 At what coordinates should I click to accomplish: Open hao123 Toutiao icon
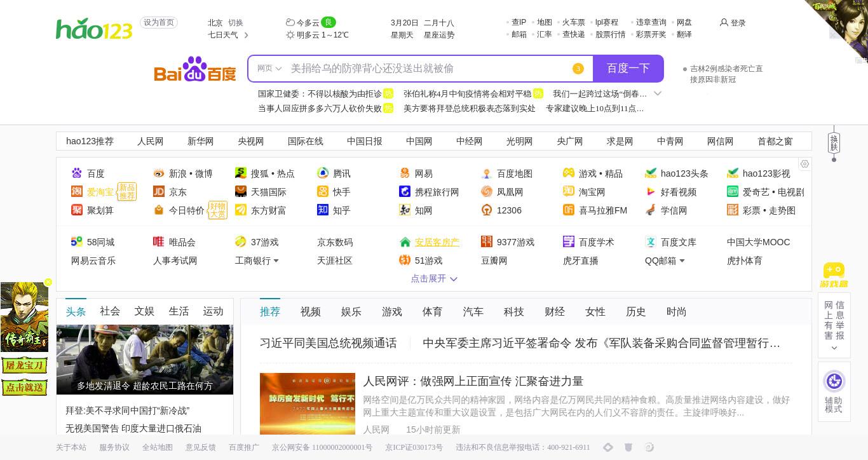(x=651, y=173)
